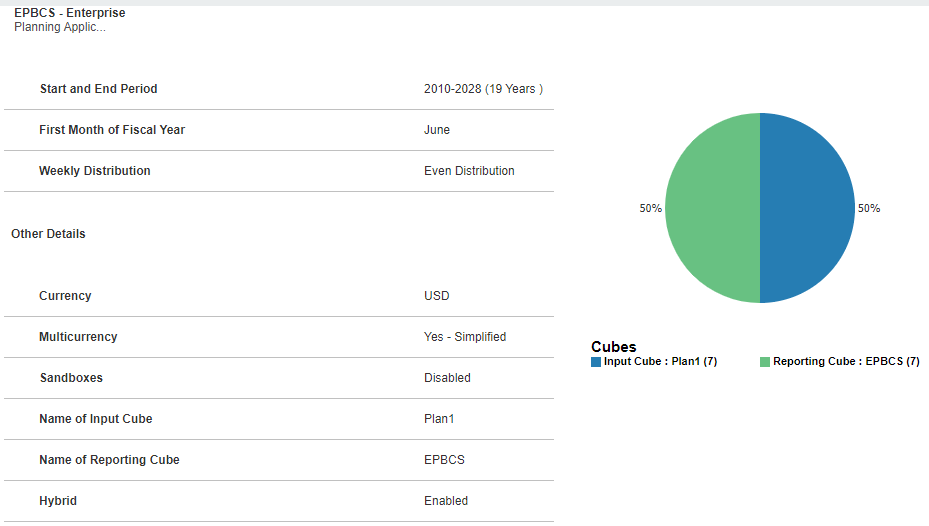
Task: Click the '2010-2028 (19 Years)' value
Action: 483,89
